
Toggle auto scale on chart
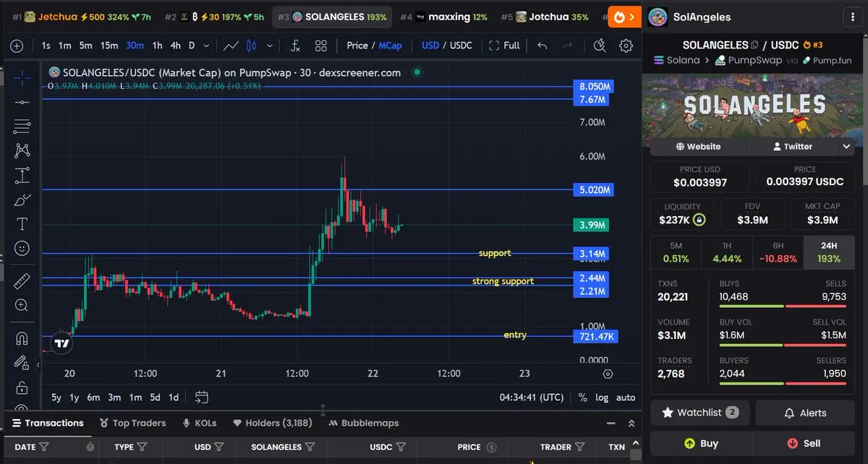pos(626,398)
